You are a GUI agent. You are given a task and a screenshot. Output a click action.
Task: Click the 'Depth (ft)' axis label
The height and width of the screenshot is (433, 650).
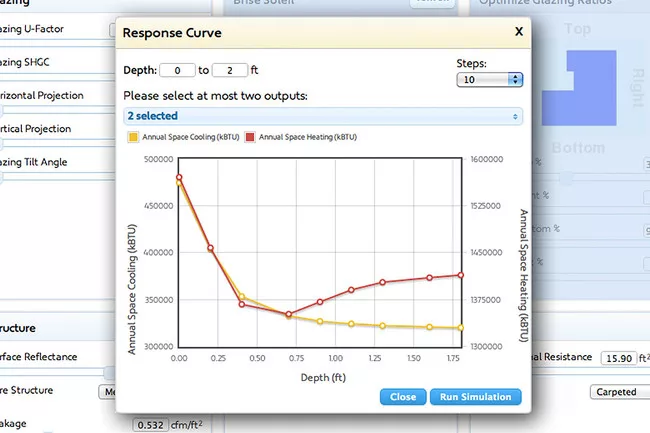(323, 377)
